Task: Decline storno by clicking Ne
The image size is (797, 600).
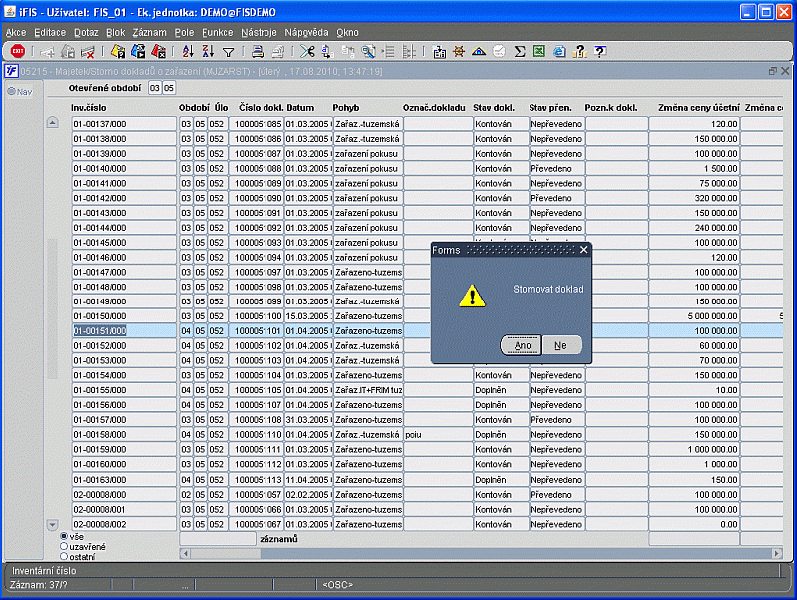Action: tap(561, 345)
